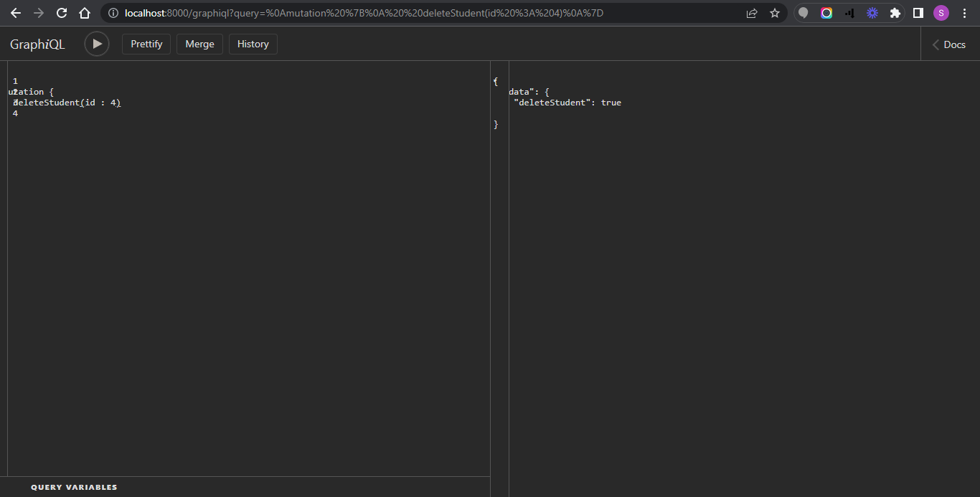980x497 pixels.
Task: Toggle the browser side panel
Action: click(x=918, y=13)
